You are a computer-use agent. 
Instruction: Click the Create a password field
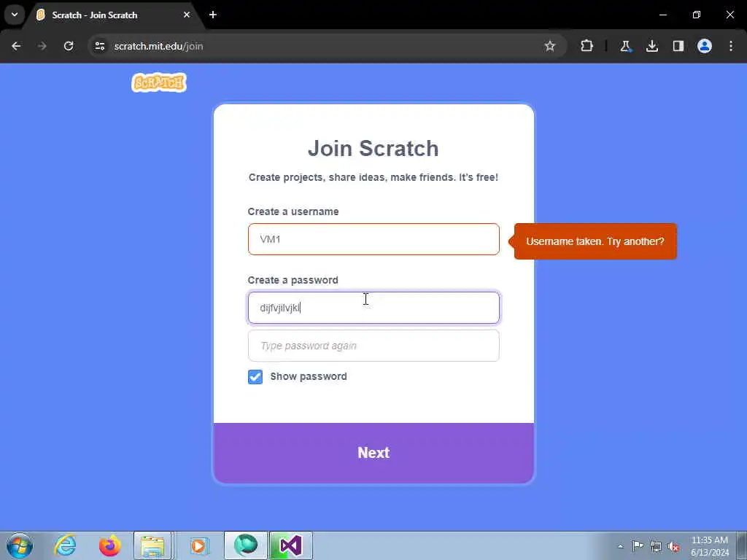373,308
